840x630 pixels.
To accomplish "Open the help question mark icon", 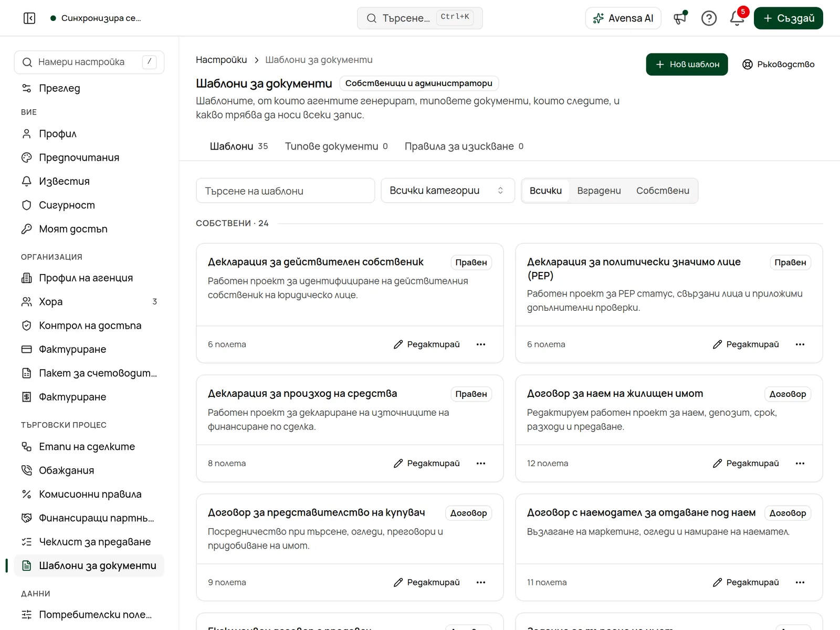I will tap(709, 18).
